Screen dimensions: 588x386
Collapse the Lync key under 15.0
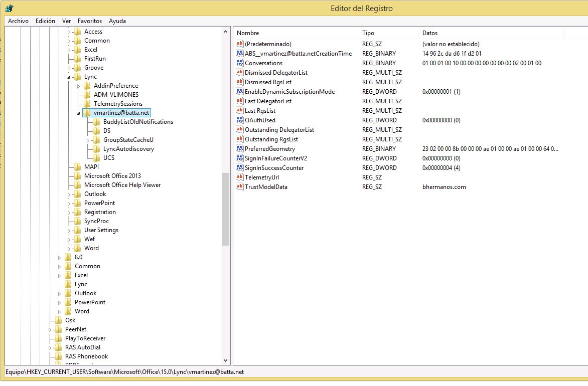coord(69,77)
